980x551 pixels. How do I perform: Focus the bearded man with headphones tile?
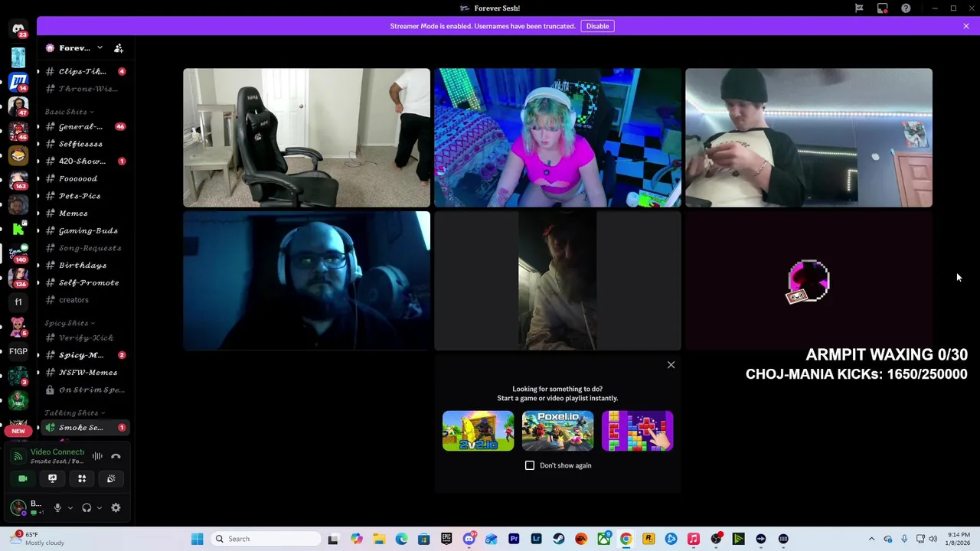[306, 281]
